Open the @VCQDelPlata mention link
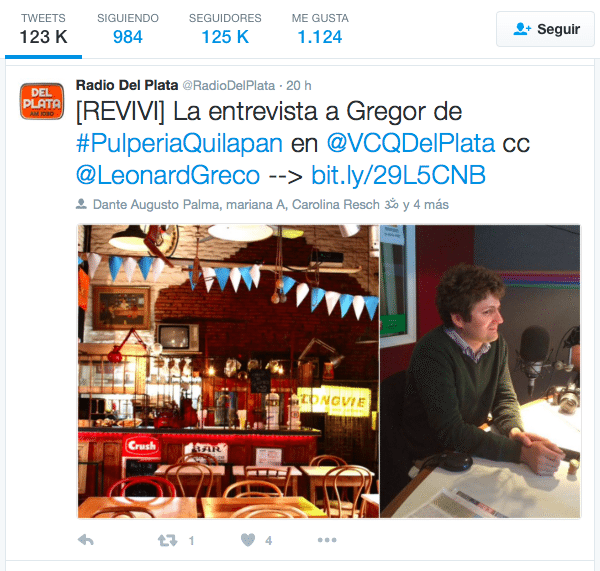Screen dimensions: 600x571 click(411, 144)
